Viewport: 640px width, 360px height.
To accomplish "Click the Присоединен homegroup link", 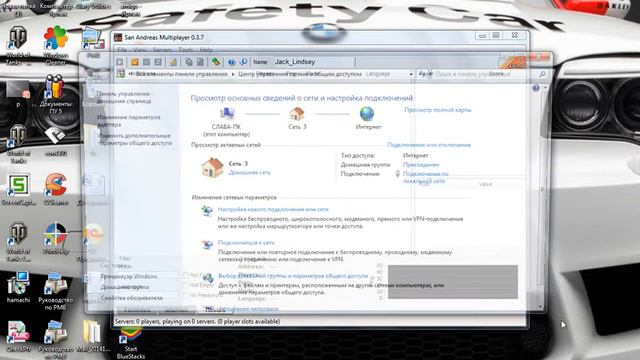I will click(421, 164).
